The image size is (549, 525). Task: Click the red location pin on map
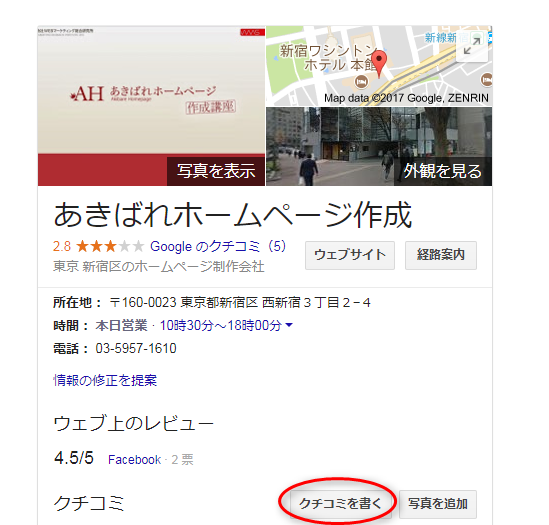tap(378, 63)
